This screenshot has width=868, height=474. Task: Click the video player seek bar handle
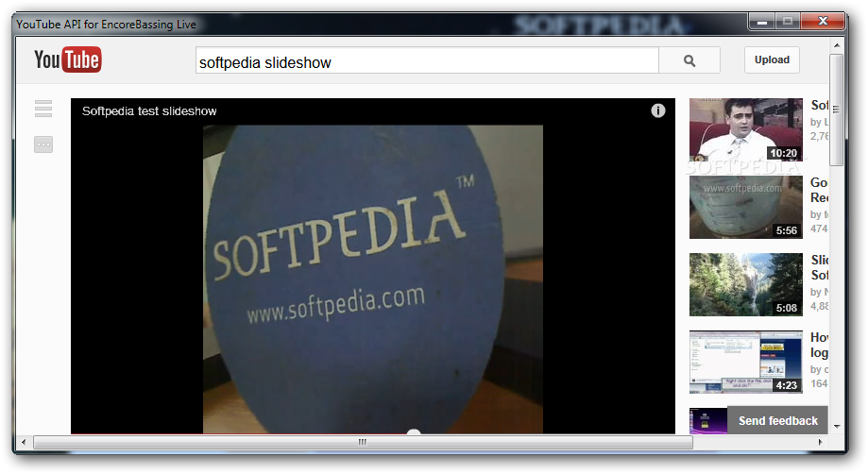click(414, 432)
